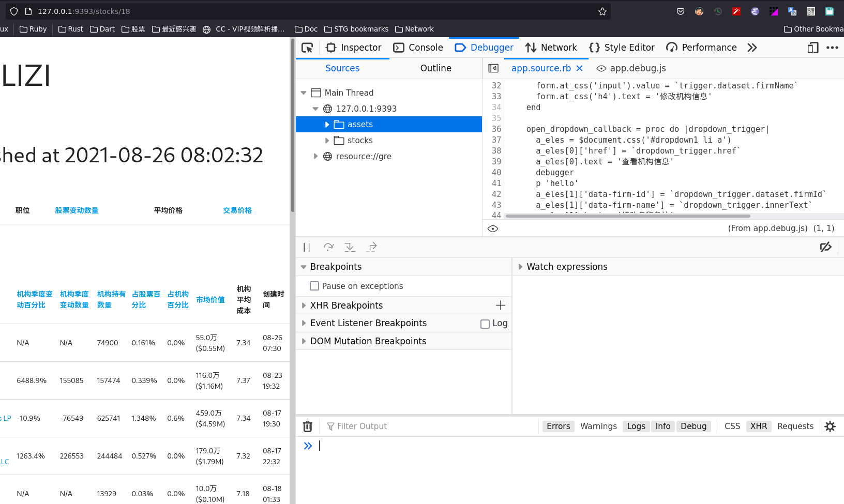
Task: Open the STG bookmarks folder
Action: coord(356,29)
